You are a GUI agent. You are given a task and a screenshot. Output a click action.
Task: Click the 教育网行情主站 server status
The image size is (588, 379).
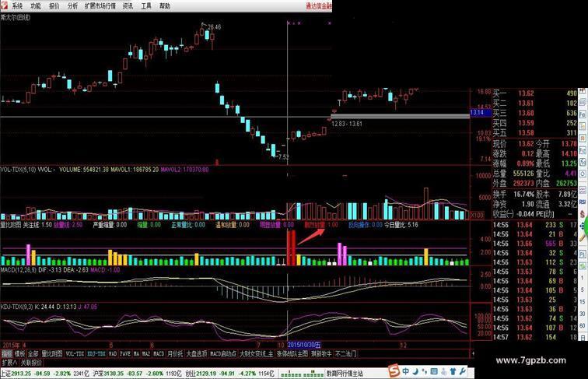click(x=345, y=374)
